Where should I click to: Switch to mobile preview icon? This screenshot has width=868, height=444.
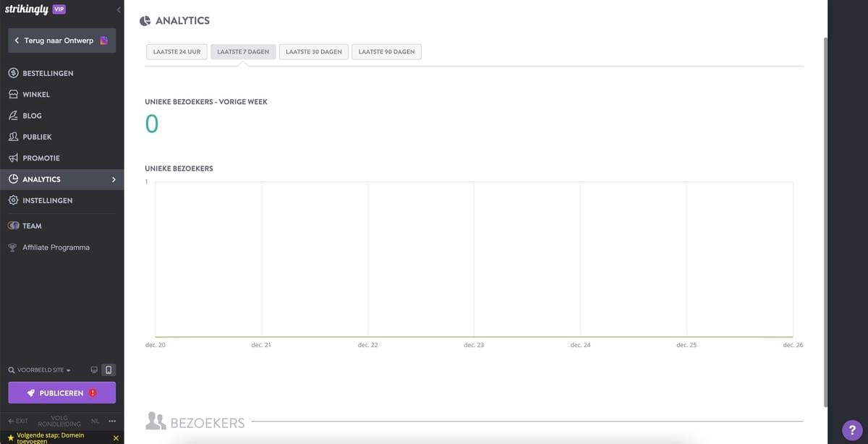[x=109, y=370]
